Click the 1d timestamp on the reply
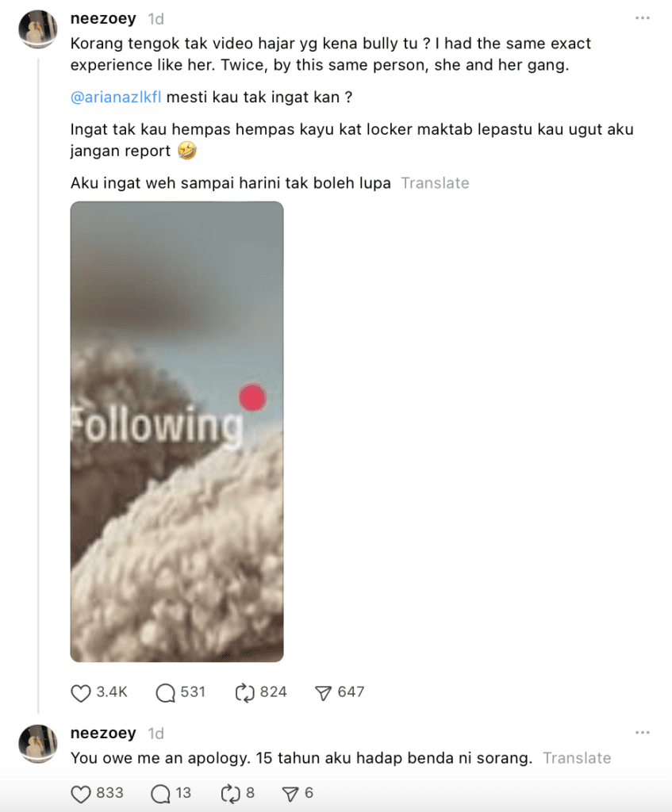The width and height of the screenshot is (672, 812). coord(156,733)
